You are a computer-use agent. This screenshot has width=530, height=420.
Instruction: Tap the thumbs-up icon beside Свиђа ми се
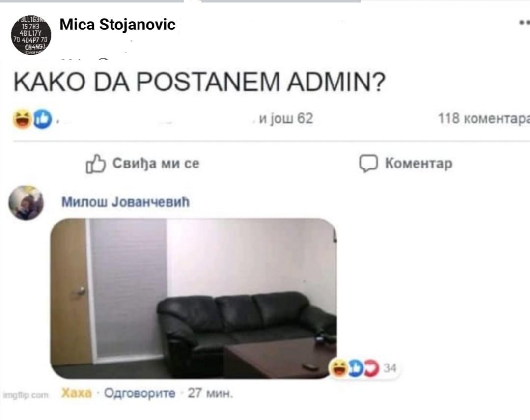click(96, 164)
